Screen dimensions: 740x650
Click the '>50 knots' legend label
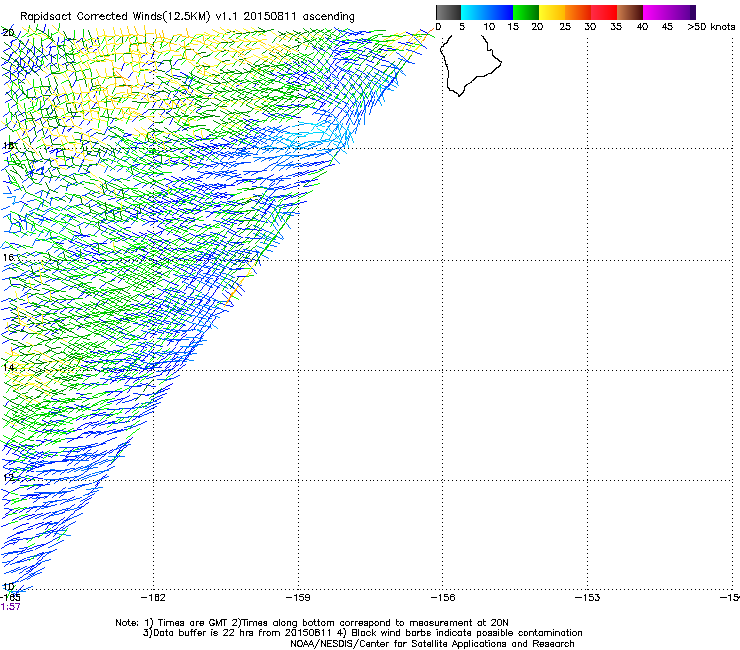click(x=711, y=27)
